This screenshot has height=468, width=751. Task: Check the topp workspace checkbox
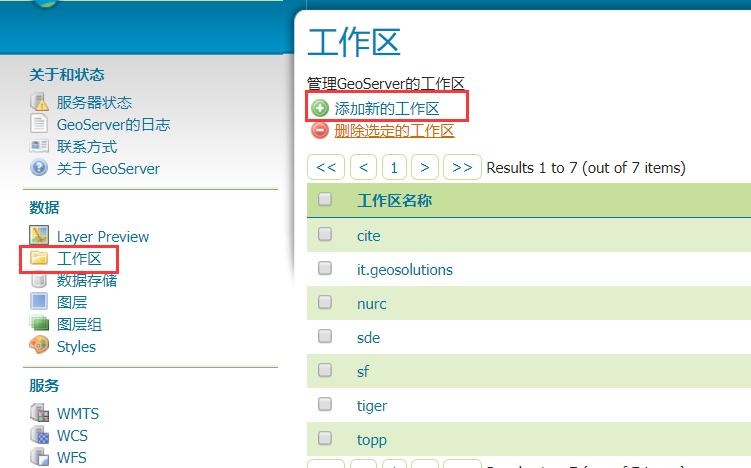(x=325, y=438)
